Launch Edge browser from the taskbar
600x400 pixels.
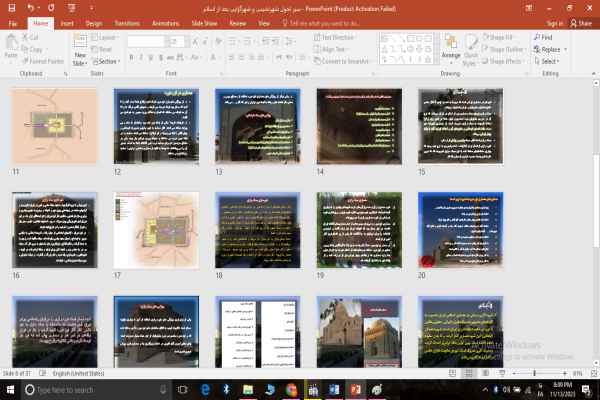[203, 389]
